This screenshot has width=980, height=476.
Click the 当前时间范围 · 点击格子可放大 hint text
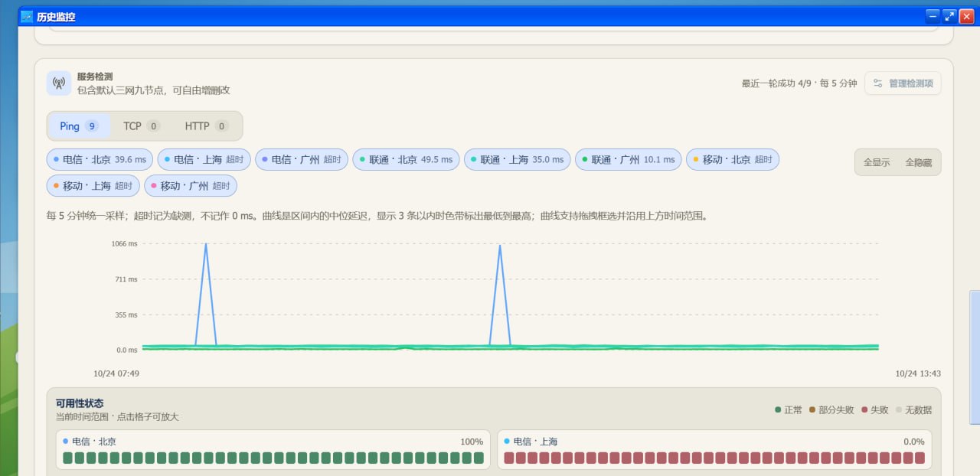[117, 417]
